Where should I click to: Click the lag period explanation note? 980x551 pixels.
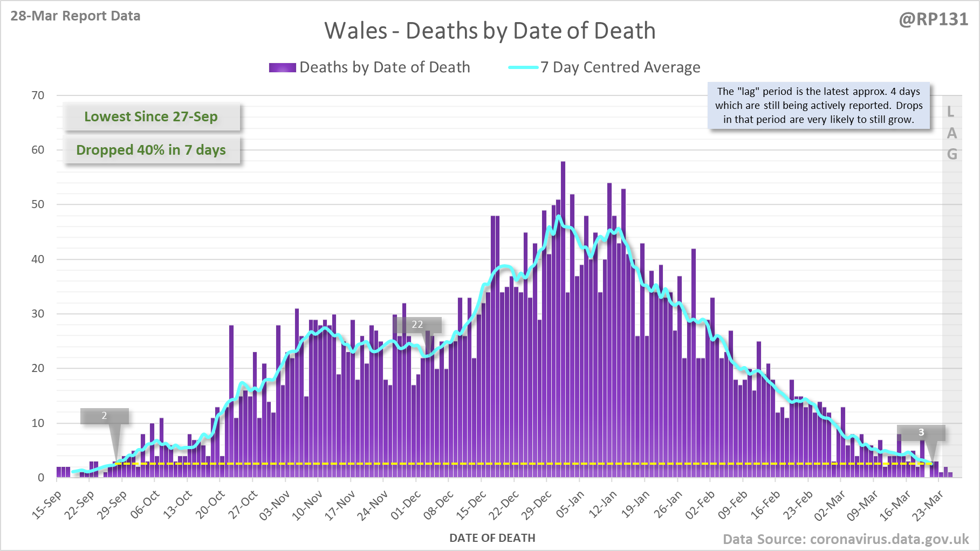click(x=818, y=106)
